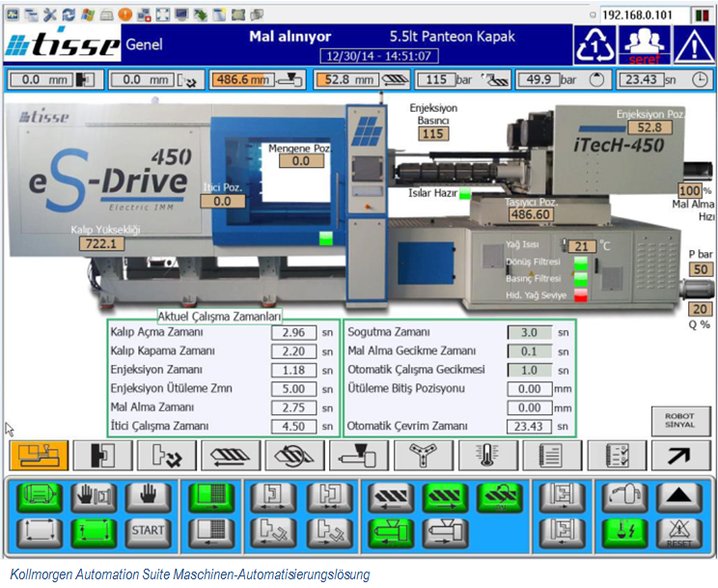Click the gray guard door left-arrow button
The width and height of the screenshot is (718, 588).
tap(211, 533)
